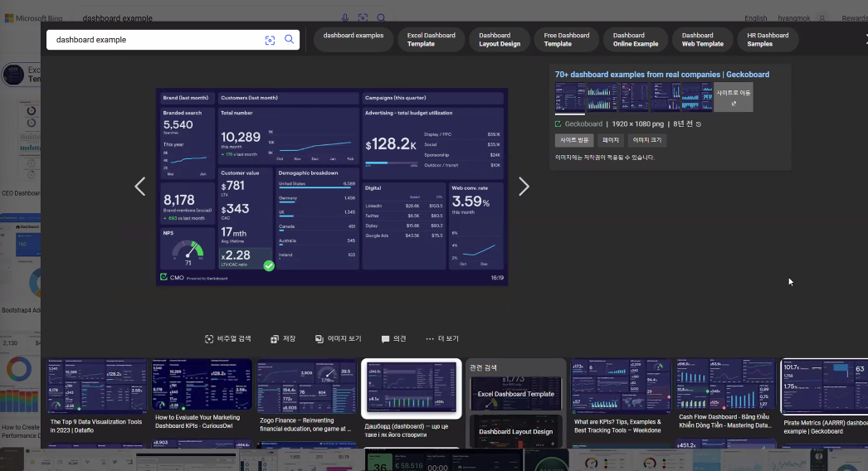Select the 'Excel Dashboard Template' chip

[x=431, y=39]
